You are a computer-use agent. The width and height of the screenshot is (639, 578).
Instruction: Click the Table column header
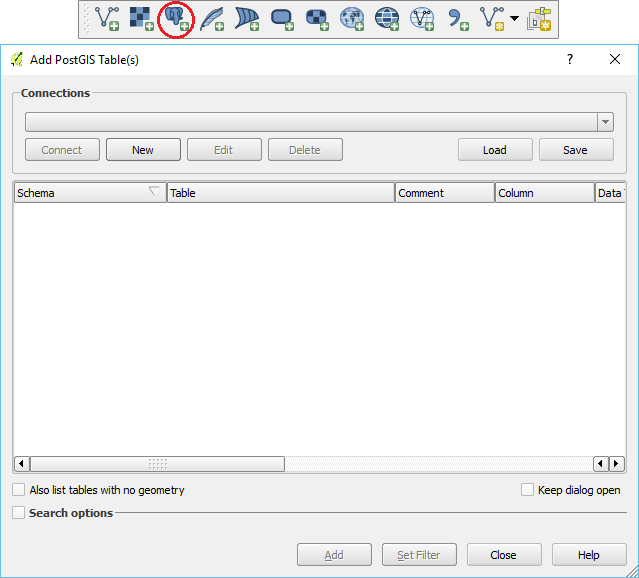(281, 193)
